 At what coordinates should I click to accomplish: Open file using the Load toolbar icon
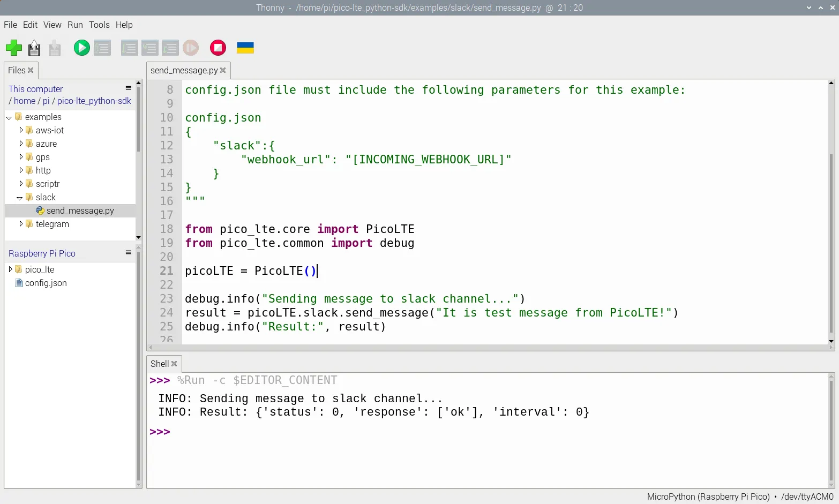click(34, 48)
